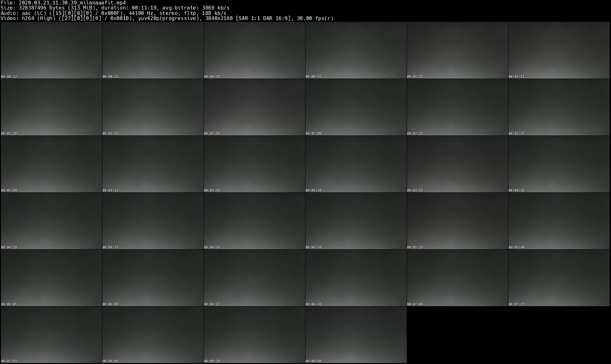The width and height of the screenshot is (611, 364).
Task: Click the file name 2020.03.21_11.30.39_milanaaafit.mp4
Action: point(72,3)
